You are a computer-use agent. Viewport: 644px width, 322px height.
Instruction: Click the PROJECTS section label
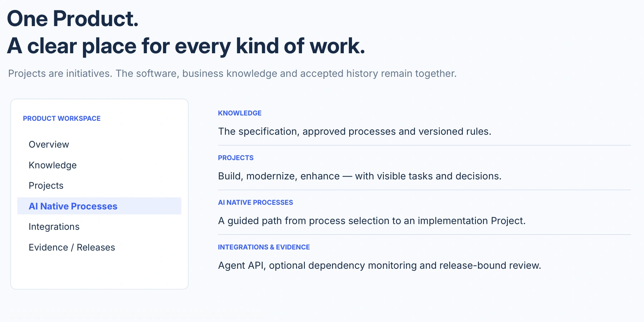(x=236, y=158)
